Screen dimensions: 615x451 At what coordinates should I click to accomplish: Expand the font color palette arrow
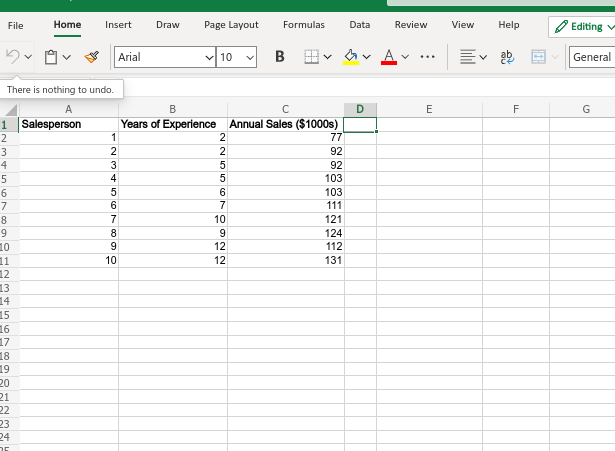coord(405,57)
